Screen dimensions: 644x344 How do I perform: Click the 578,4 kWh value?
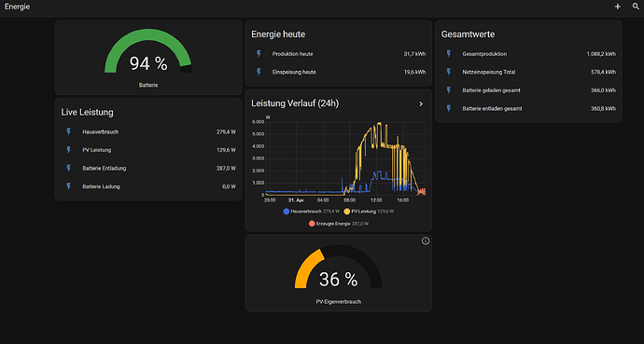[x=603, y=72]
